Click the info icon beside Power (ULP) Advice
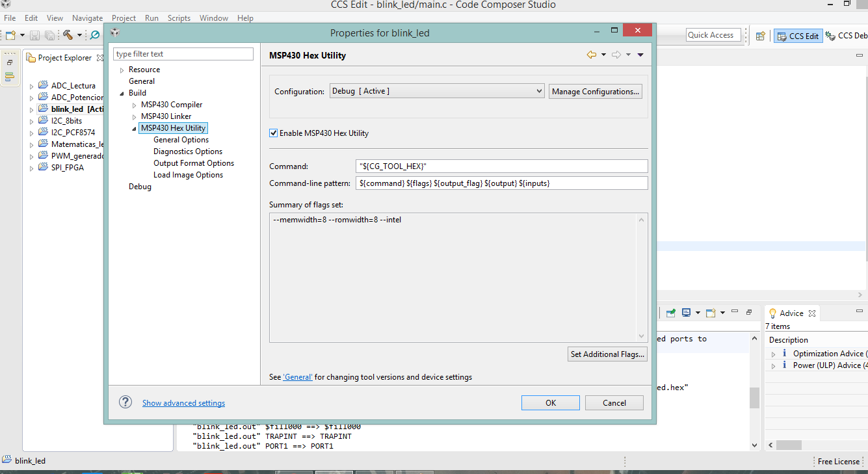868x474 pixels. pos(784,365)
